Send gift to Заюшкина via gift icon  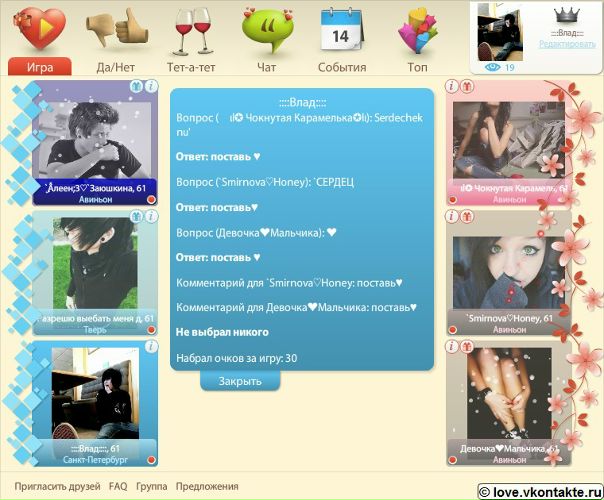pyautogui.click(x=136, y=87)
